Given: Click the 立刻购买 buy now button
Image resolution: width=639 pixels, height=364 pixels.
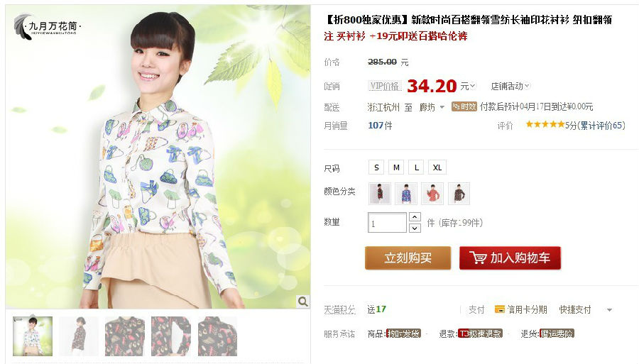Looking at the screenshot, I should pyautogui.click(x=408, y=258).
